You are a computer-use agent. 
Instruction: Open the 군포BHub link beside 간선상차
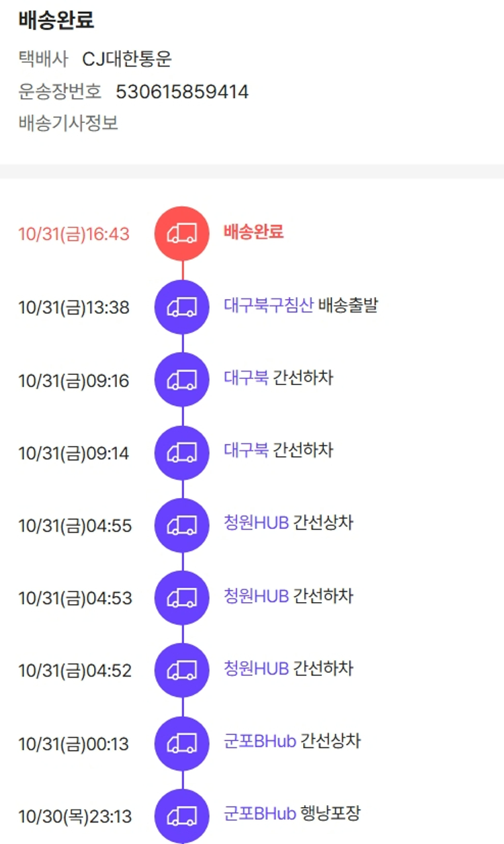[259, 742]
